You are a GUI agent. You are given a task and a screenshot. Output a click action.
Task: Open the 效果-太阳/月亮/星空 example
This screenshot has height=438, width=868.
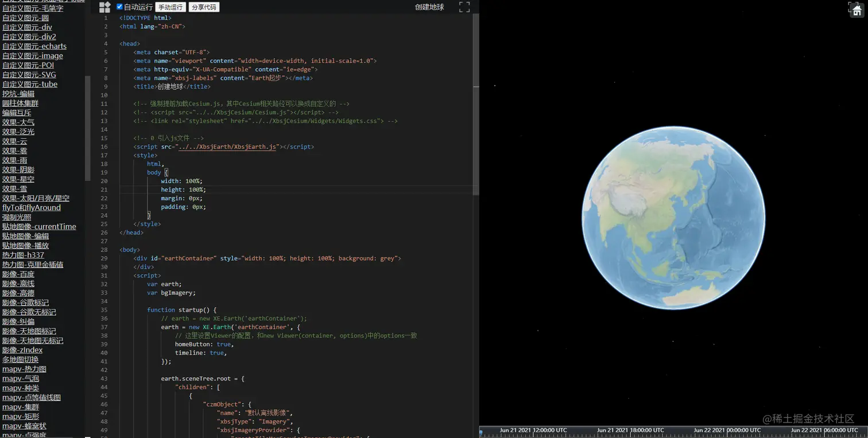[x=36, y=198]
